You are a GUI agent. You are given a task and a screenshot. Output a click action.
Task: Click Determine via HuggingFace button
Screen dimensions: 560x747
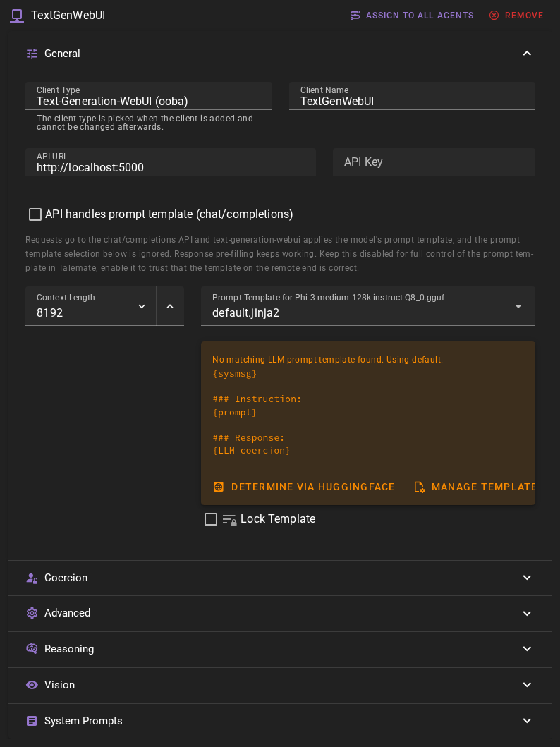pyautogui.click(x=304, y=487)
